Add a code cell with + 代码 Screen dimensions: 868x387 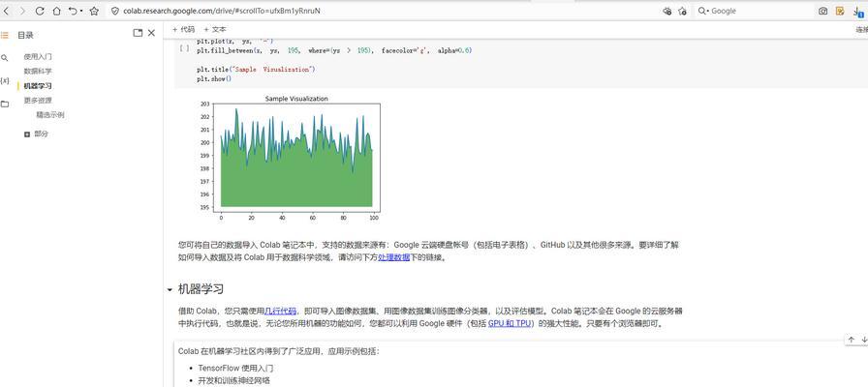click(183, 30)
